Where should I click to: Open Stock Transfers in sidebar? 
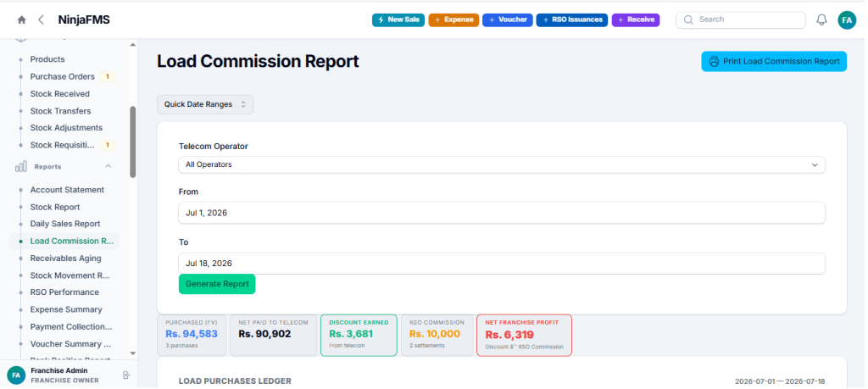(x=60, y=111)
